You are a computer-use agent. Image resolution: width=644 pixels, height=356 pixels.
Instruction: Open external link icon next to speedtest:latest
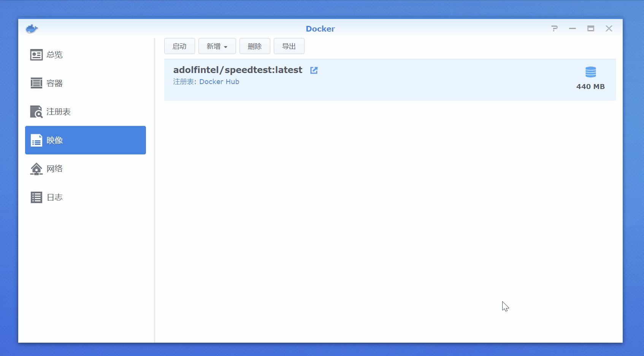click(x=314, y=70)
